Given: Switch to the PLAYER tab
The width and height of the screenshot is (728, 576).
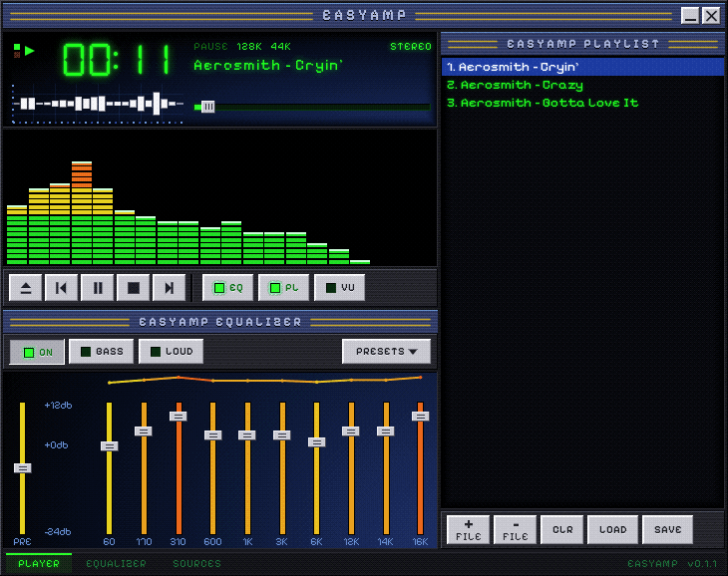Looking at the screenshot, I should 39,564.
